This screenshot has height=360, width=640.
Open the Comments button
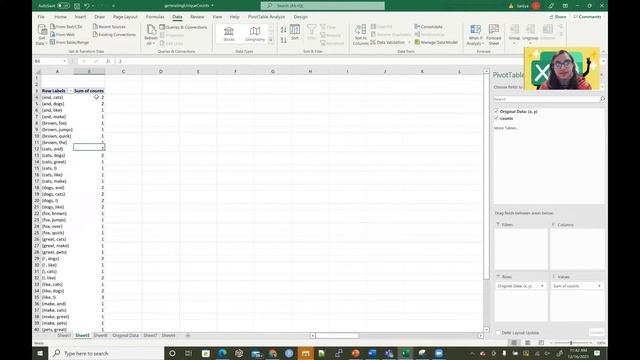click(587, 17)
